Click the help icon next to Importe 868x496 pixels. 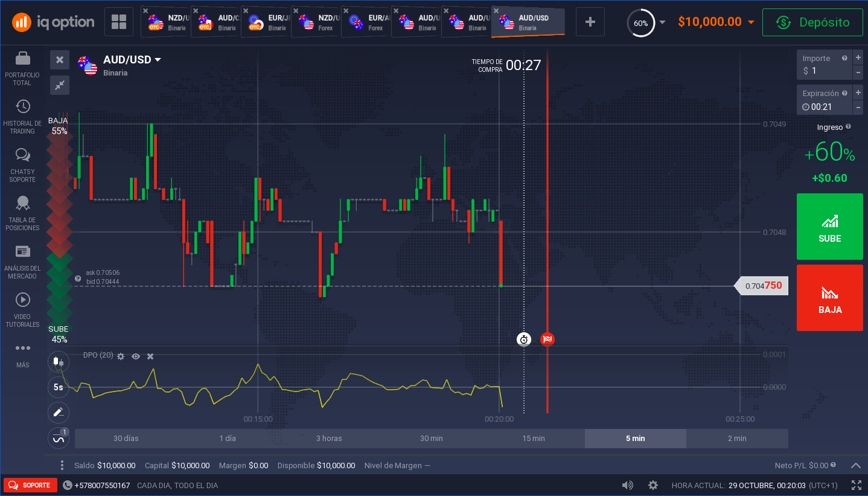tap(844, 59)
